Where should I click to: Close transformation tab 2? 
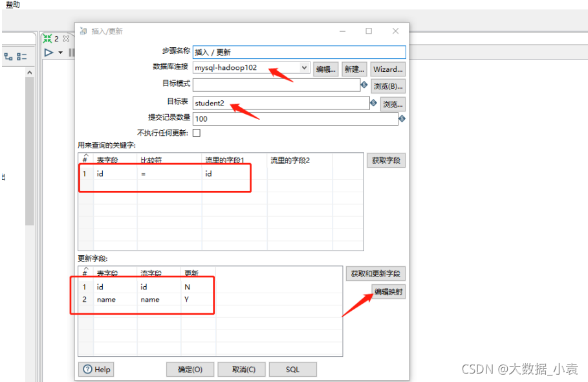click(x=66, y=39)
